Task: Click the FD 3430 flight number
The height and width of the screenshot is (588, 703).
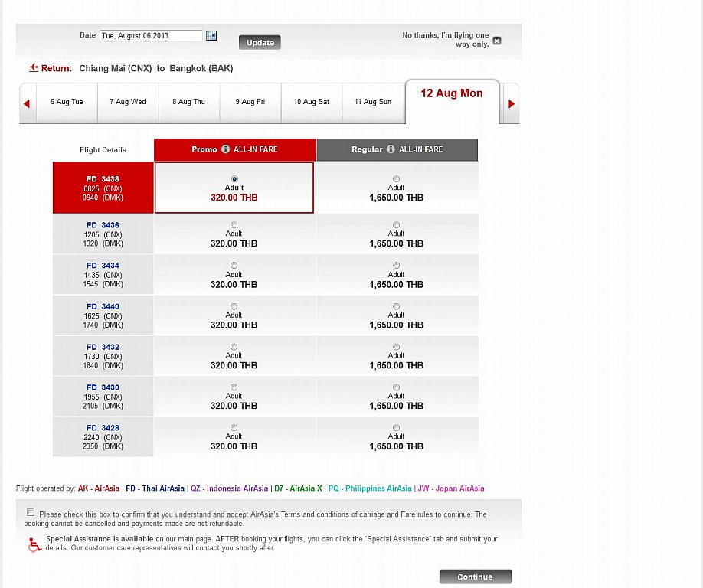Action: (103, 387)
